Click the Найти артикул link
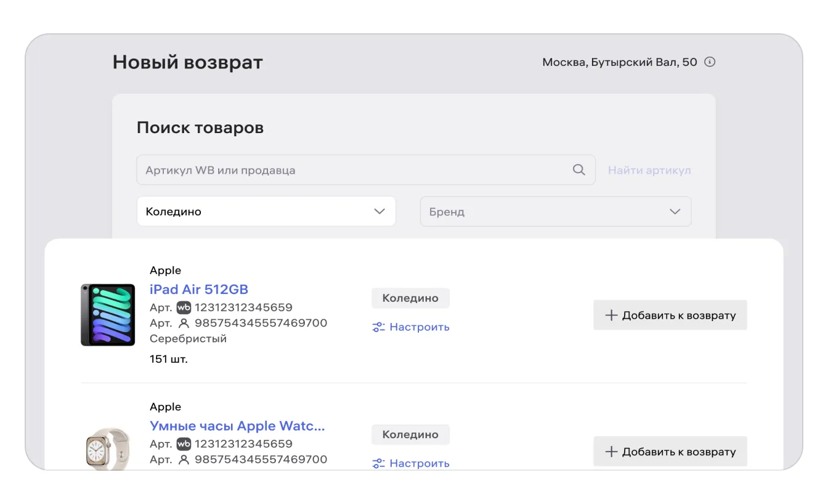The image size is (828, 504). [649, 170]
